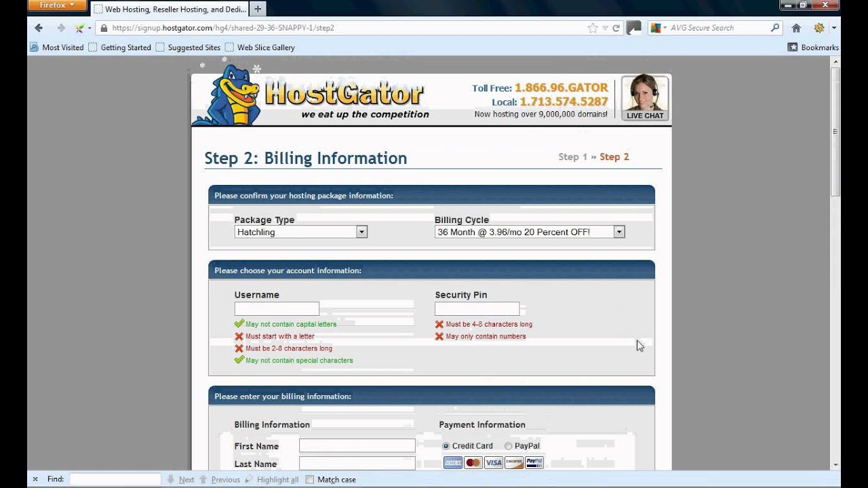The height and width of the screenshot is (488, 868).
Task: Click the Discover card icon
Action: [514, 463]
